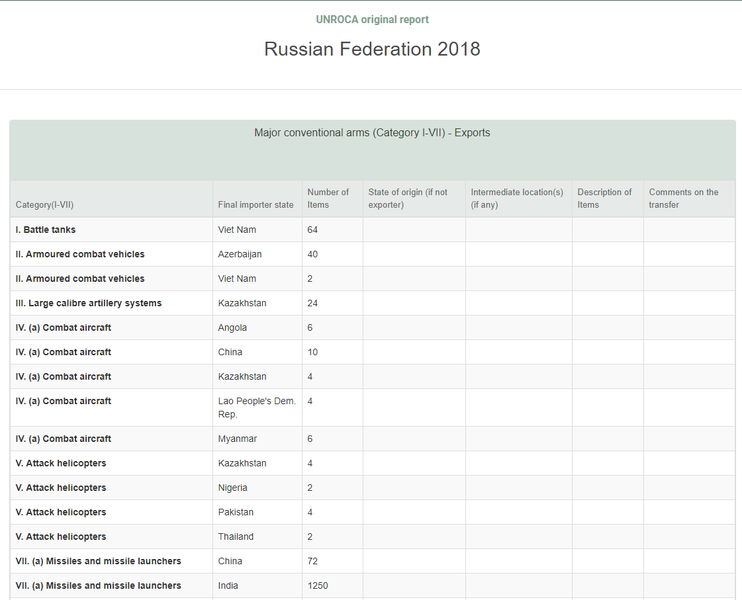
Task: Click the Nigeria attack helicopters row
Action: [372, 487]
